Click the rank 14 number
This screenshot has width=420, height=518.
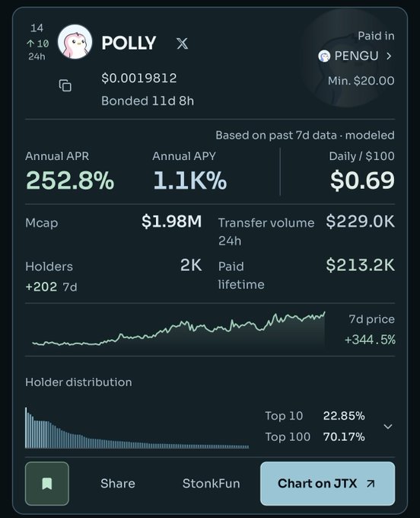(37, 28)
